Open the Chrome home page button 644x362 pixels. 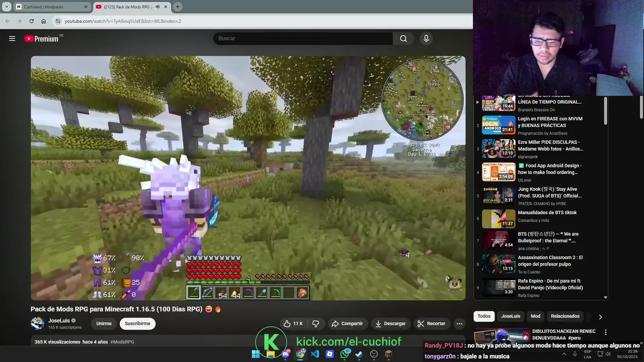(x=43, y=21)
